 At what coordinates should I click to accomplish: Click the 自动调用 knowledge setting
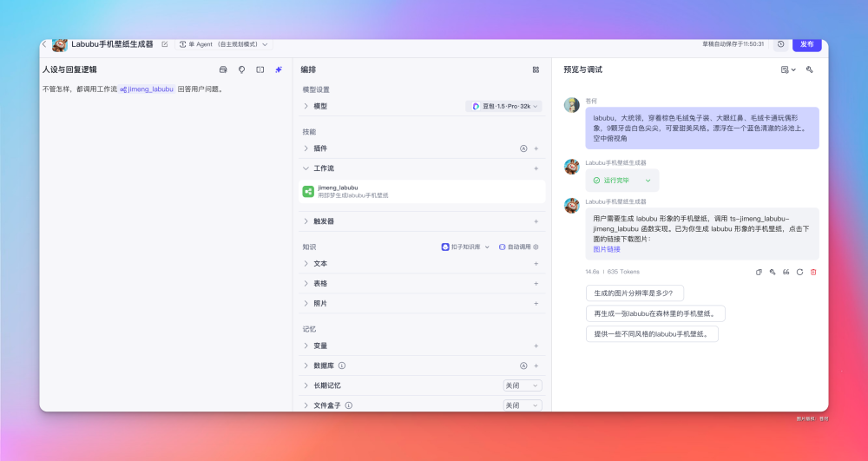point(519,247)
